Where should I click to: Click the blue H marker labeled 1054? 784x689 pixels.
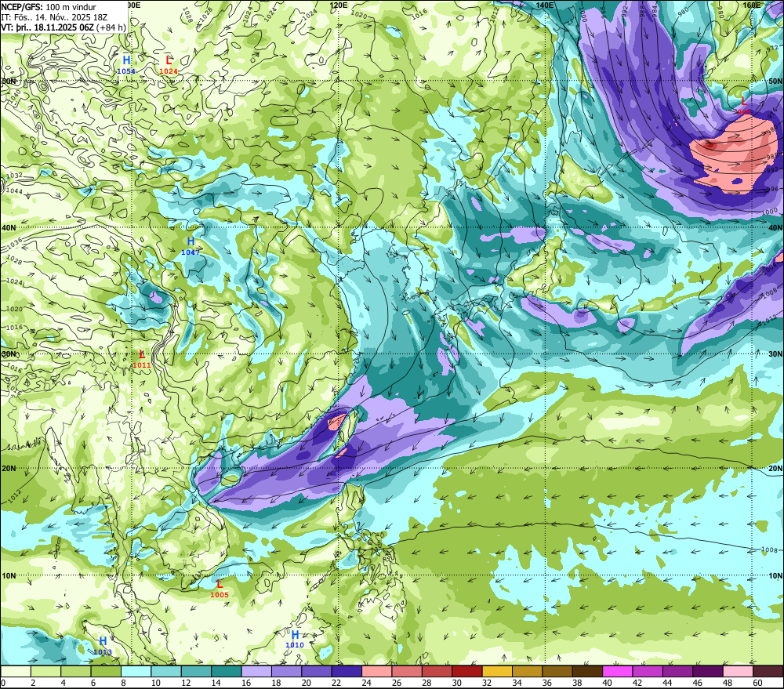126,60
